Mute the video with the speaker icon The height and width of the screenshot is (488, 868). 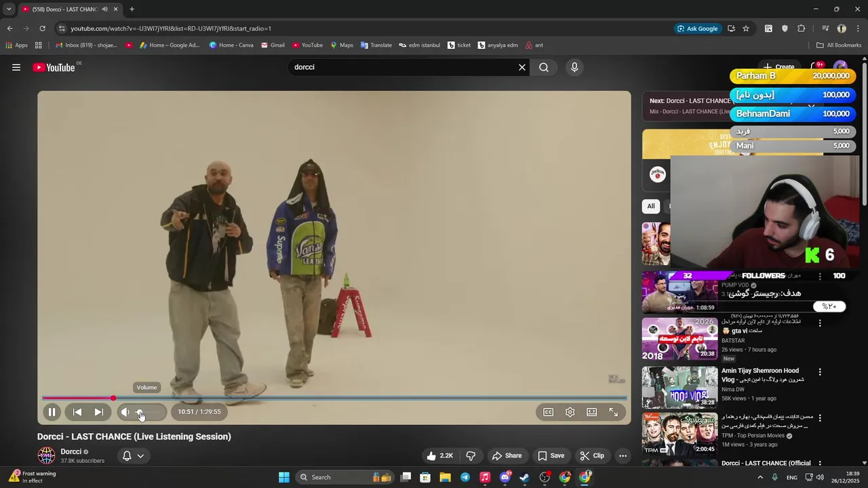[x=125, y=412]
